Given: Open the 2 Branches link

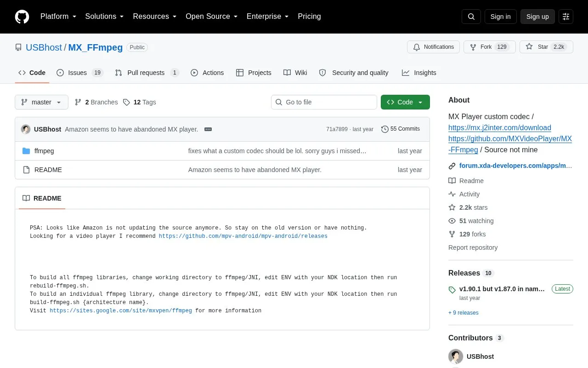Looking at the screenshot, I should coord(96,102).
